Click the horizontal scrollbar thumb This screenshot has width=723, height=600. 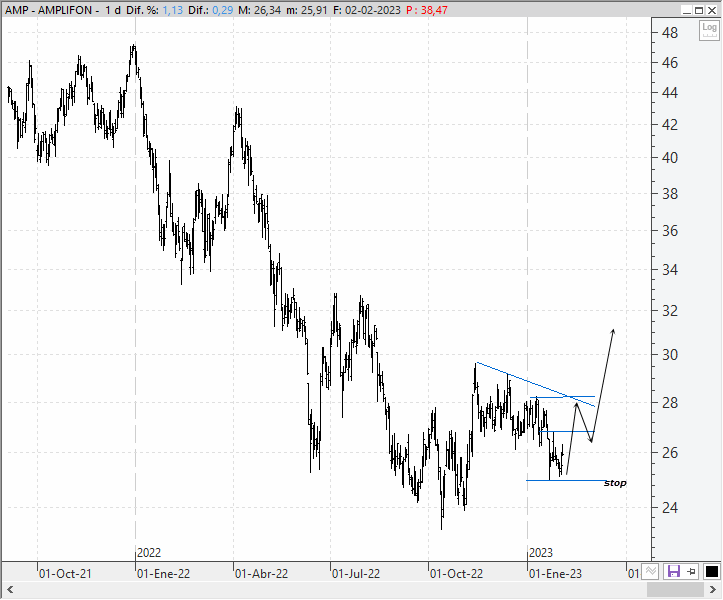675,590
